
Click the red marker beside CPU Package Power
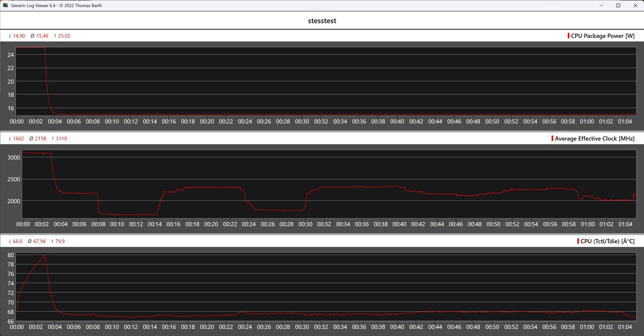568,36
